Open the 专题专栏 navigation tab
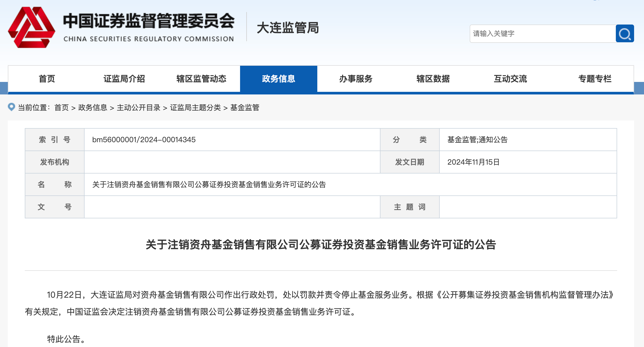The image size is (644, 347). point(595,79)
